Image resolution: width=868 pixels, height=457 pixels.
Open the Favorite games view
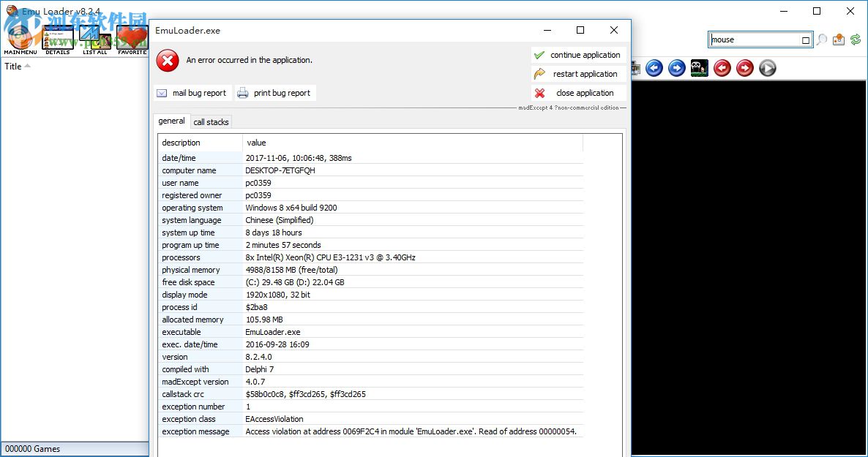[x=132, y=37]
